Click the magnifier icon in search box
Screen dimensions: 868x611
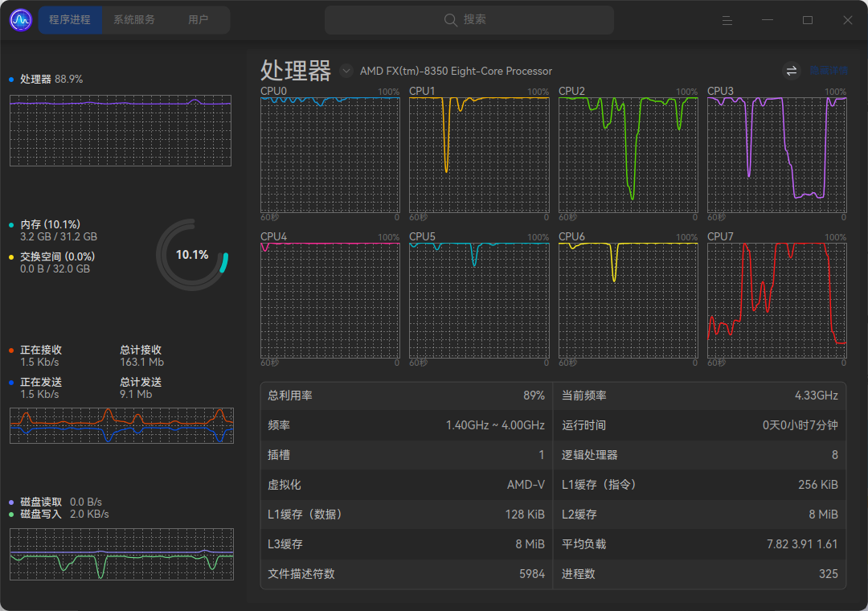[x=451, y=20]
